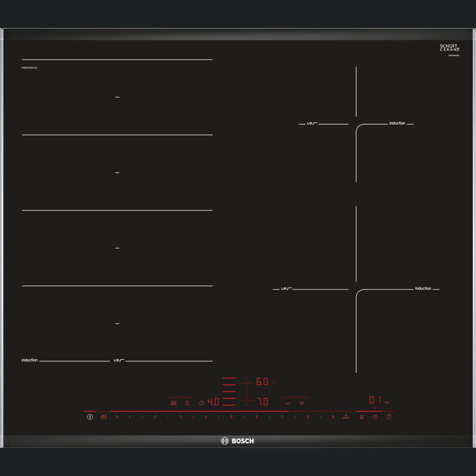Set power level 6 on the slider
This screenshot has width=476, height=476.
257,417
